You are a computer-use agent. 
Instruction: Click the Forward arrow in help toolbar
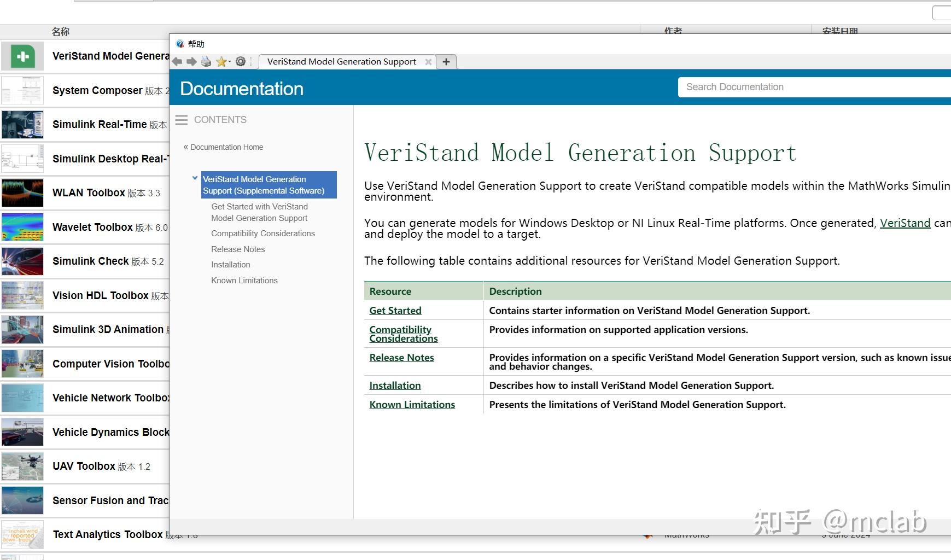(191, 62)
